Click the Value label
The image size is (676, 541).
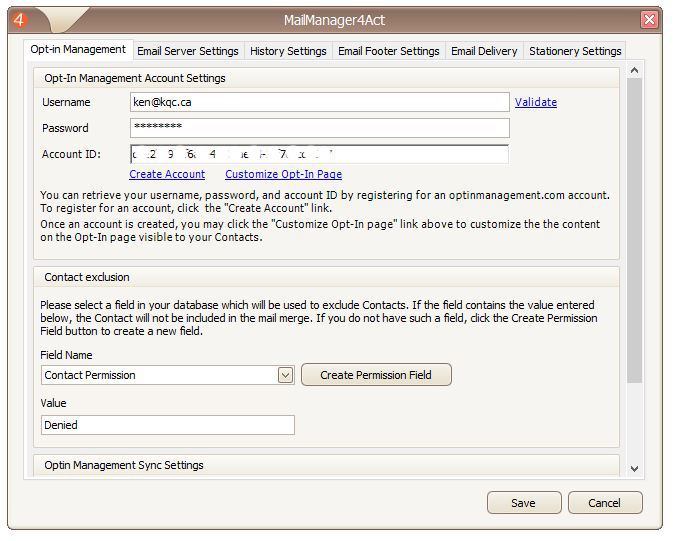[x=53, y=403]
